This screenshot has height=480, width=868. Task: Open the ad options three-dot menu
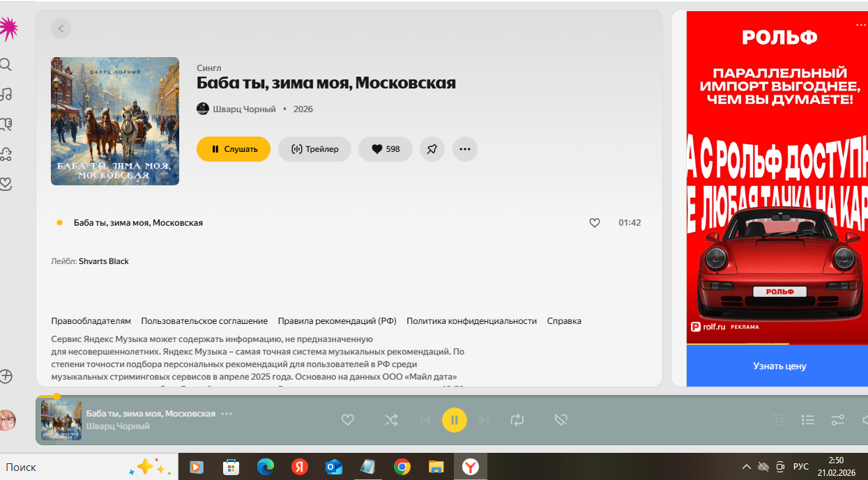(861, 25)
